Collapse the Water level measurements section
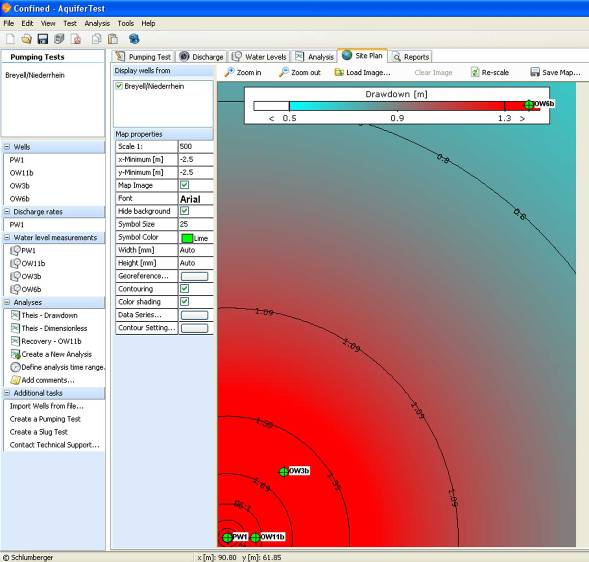Viewport: 589px width, 562px height. click(x=7, y=237)
